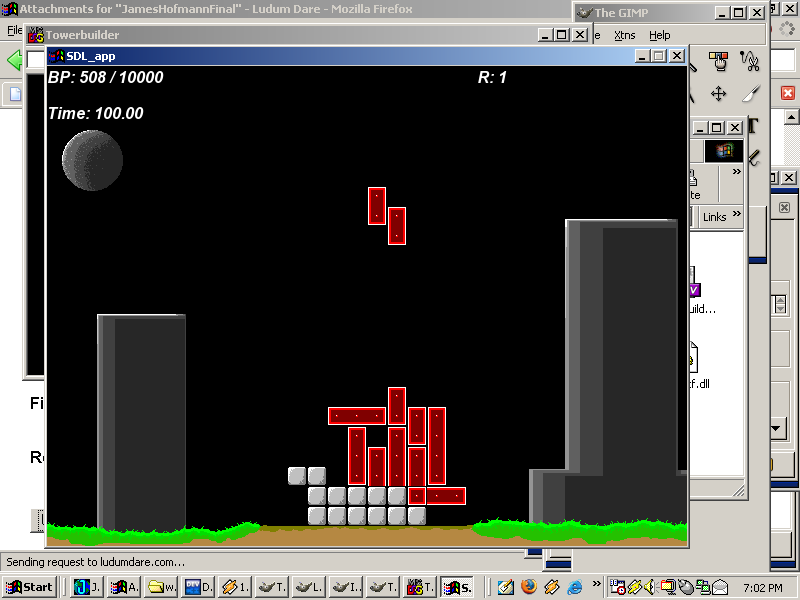Click the spinner stepper arrows on right
Viewport: 800px width, 600px height.
pyautogui.click(x=780, y=305)
